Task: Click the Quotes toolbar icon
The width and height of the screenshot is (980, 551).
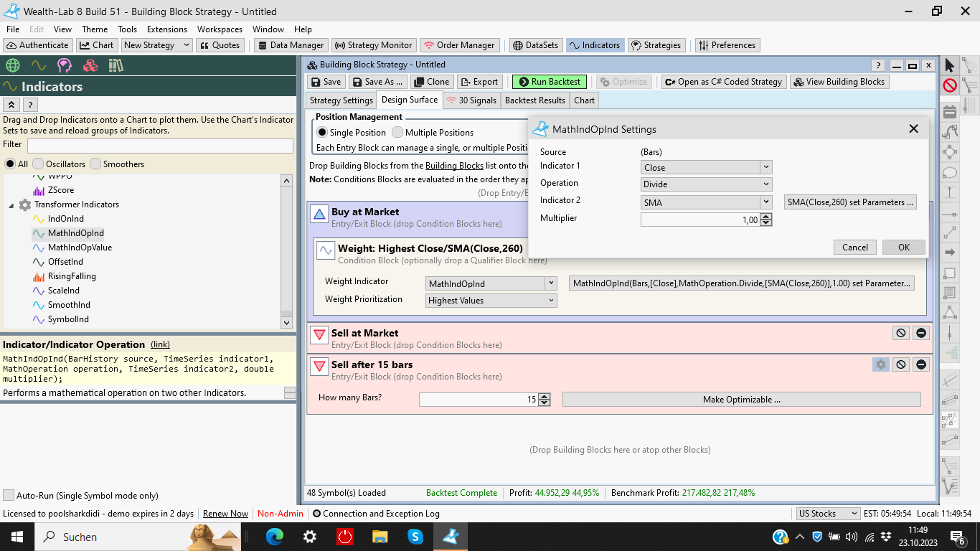Action: click(220, 45)
